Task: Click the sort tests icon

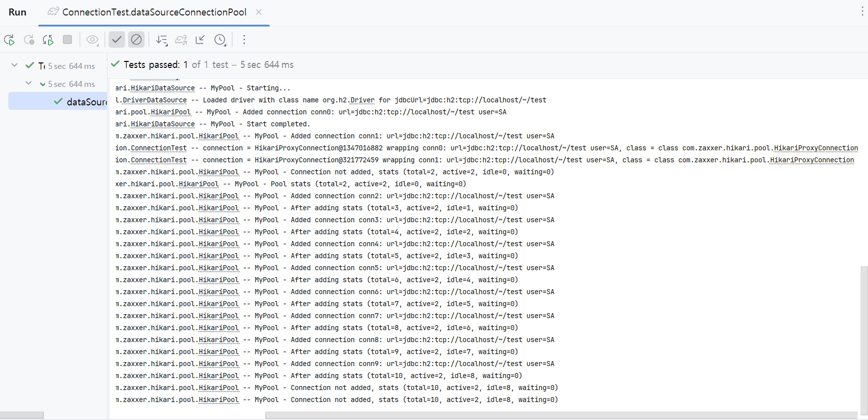Action: pos(161,40)
